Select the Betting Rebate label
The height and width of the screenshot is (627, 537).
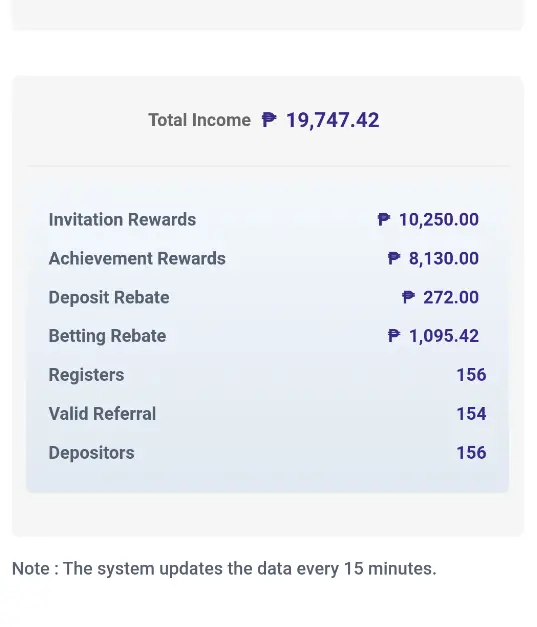click(107, 336)
